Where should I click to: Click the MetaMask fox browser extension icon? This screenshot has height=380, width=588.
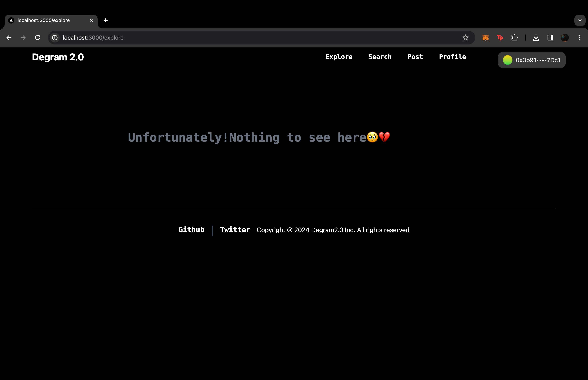pyautogui.click(x=485, y=38)
